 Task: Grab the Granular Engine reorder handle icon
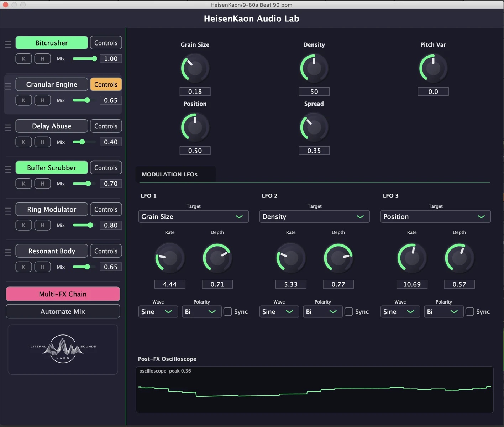click(8, 86)
